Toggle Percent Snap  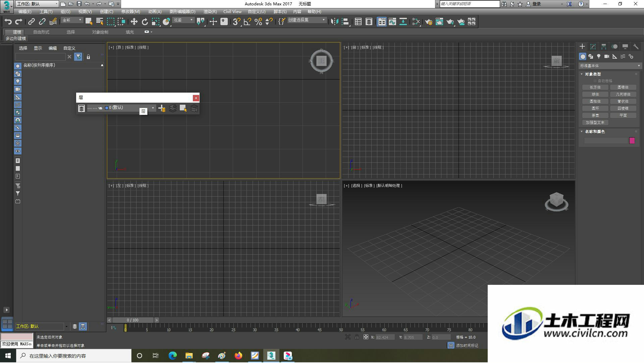[258, 22]
